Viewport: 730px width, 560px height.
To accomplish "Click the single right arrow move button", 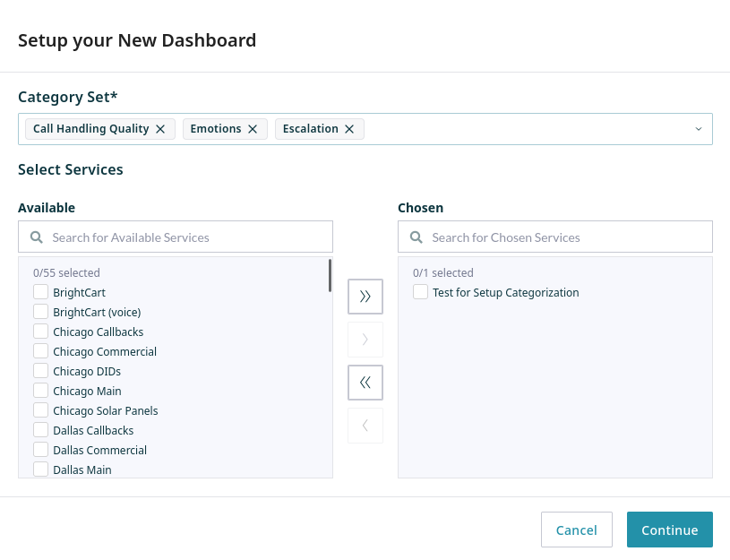I will 365,340.
